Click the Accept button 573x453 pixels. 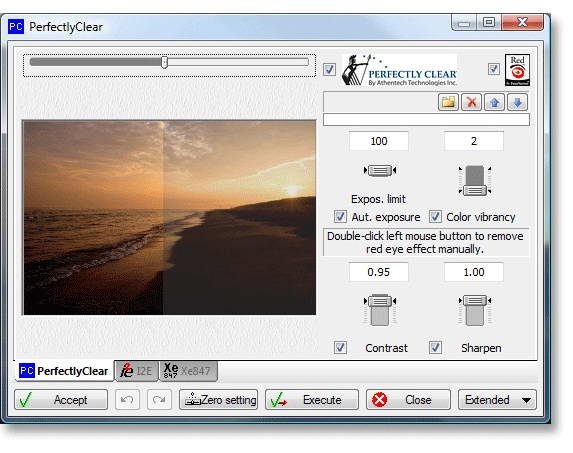[61, 400]
